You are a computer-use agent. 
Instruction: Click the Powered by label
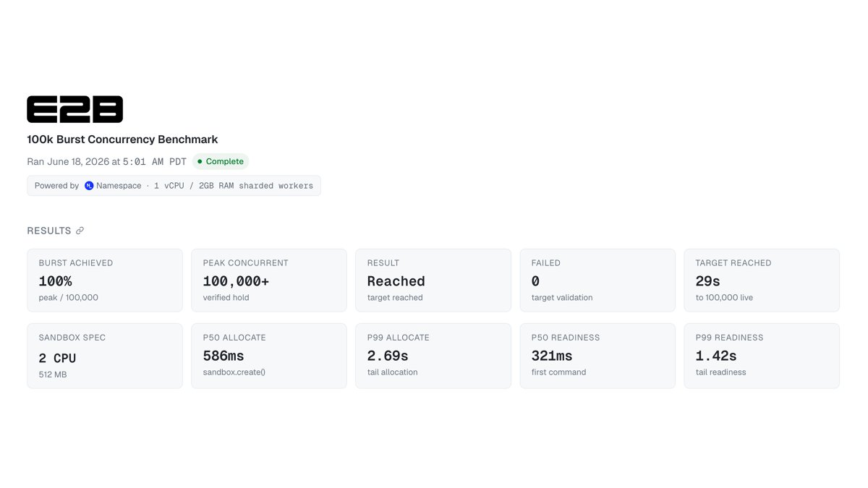click(x=56, y=186)
